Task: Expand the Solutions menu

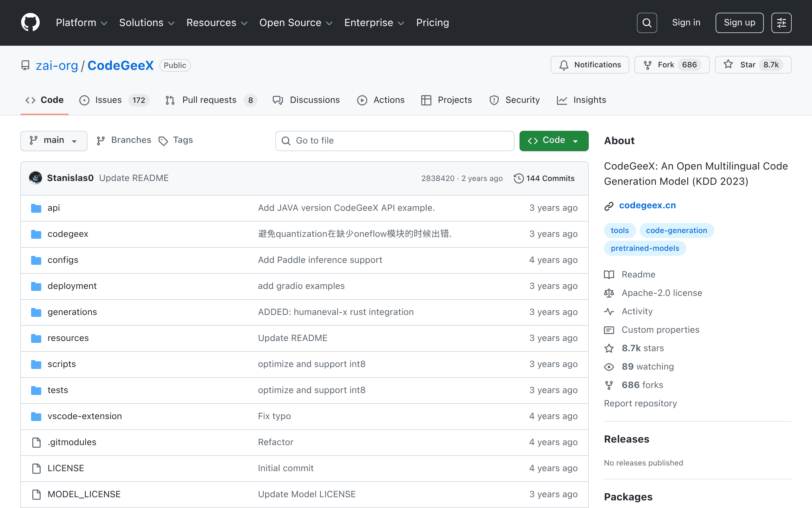Action: pyautogui.click(x=147, y=23)
